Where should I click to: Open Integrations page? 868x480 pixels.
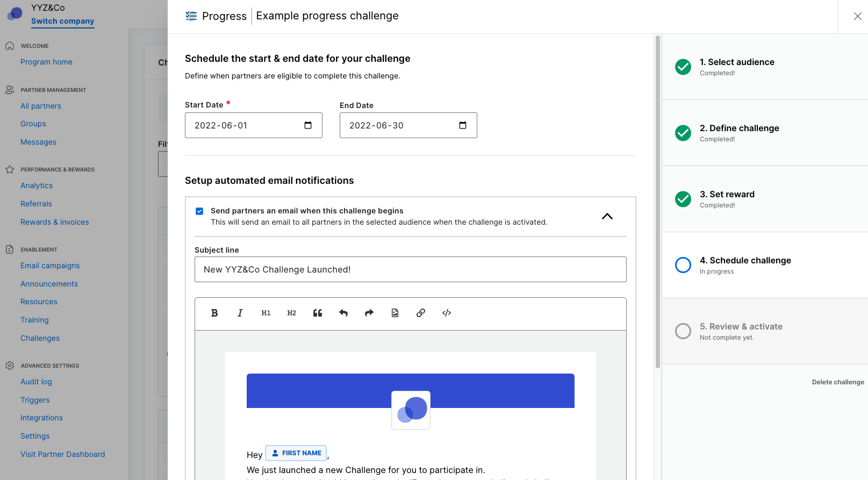pos(41,418)
